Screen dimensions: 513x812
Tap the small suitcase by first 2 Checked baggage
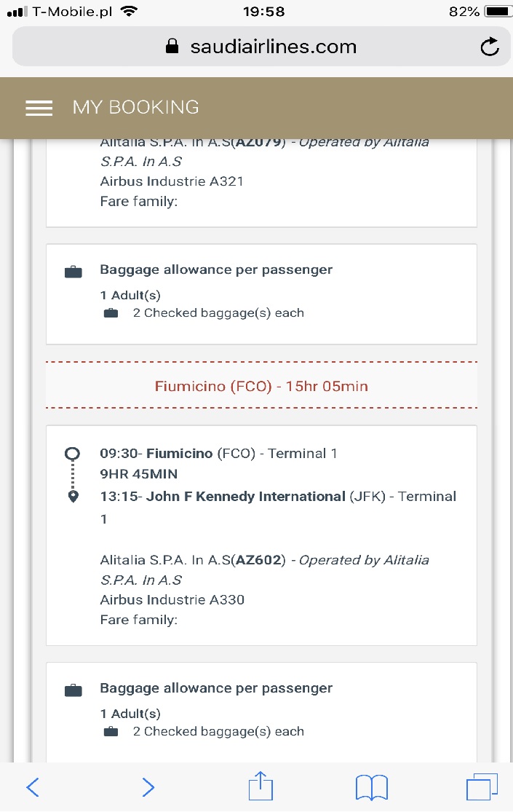[111, 313]
